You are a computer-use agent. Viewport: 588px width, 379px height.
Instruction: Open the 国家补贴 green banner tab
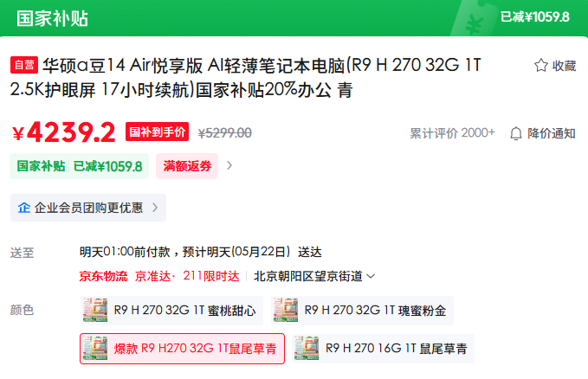[x=52, y=18]
